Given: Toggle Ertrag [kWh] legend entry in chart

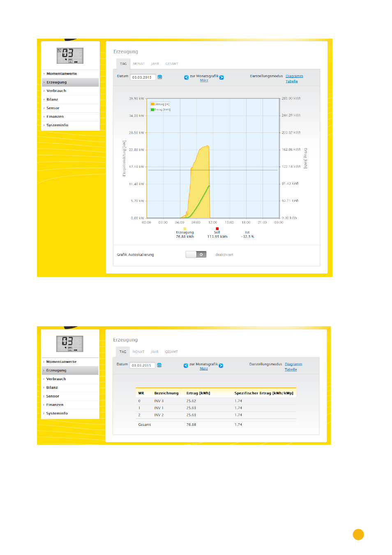Looking at the screenshot, I should [x=161, y=109].
